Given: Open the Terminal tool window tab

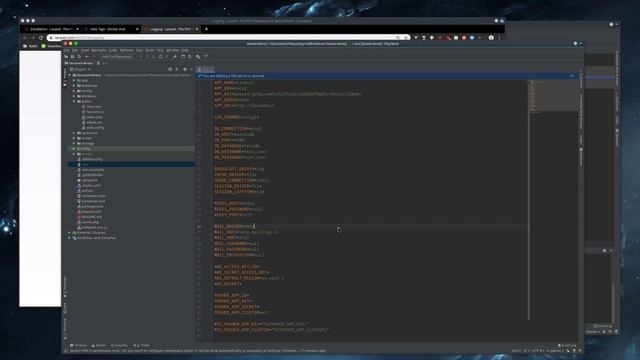Looking at the screenshot, I should (x=79, y=345).
